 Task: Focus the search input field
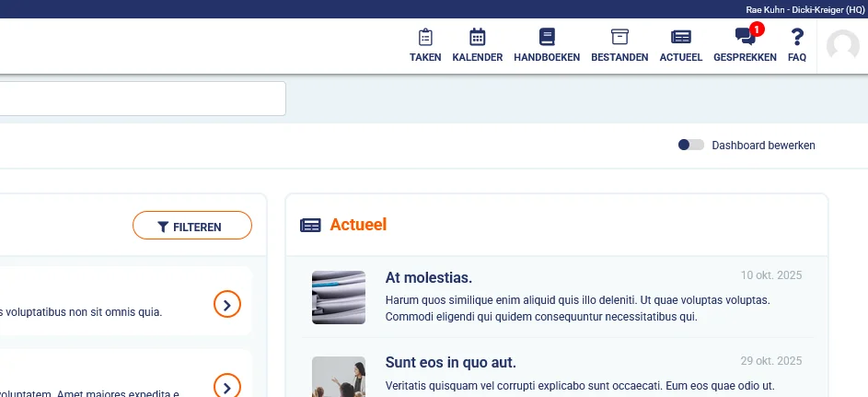tap(138, 99)
